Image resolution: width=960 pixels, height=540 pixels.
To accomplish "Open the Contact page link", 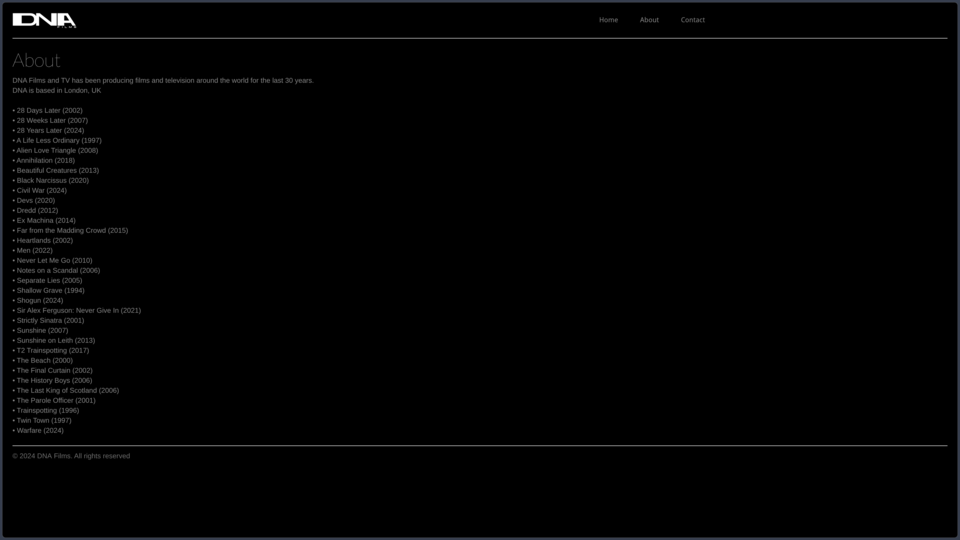I will click(x=692, y=20).
